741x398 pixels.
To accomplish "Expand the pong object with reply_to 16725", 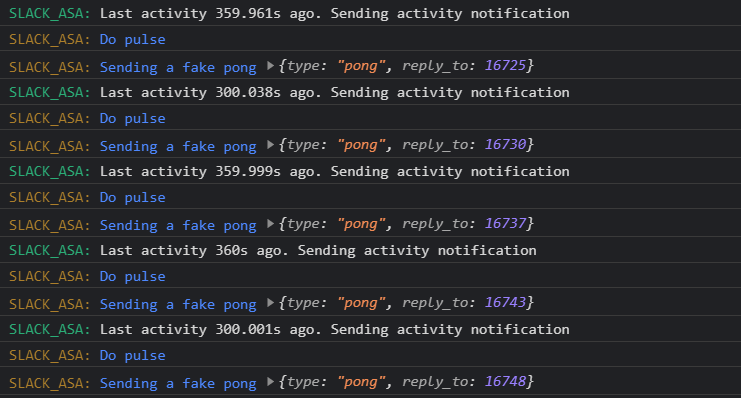I will click(270, 66).
